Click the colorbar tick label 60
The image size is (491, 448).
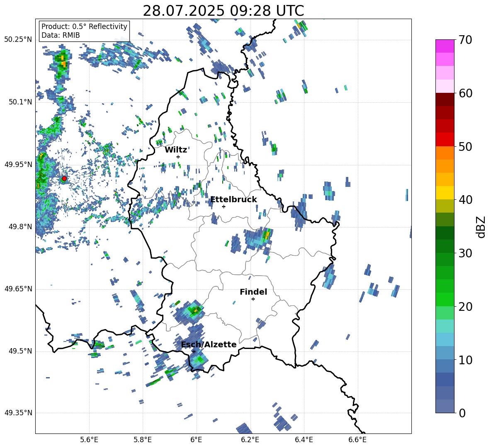(x=465, y=93)
